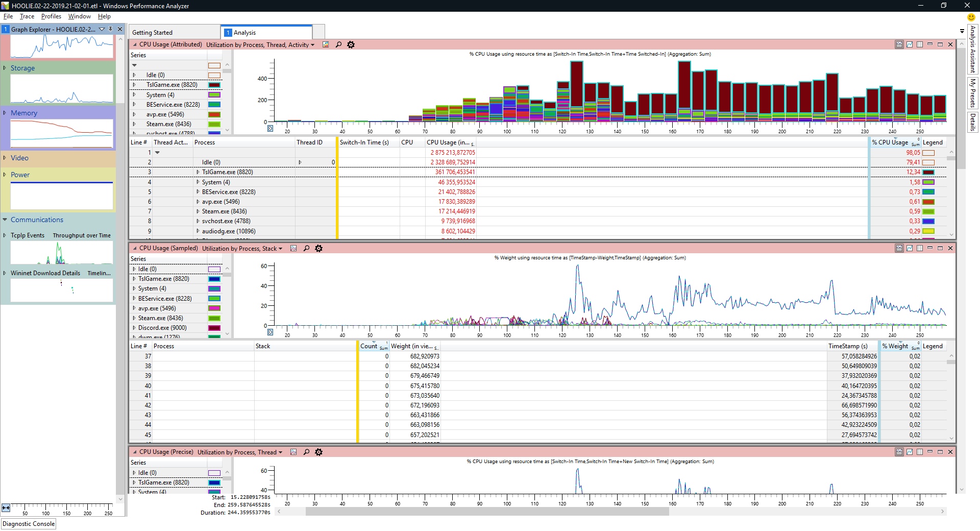Show graph and table in CPU Usage (Attributed)
The height and width of the screenshot is (531, 980).
pyautogui.click(x=899, y=45)
